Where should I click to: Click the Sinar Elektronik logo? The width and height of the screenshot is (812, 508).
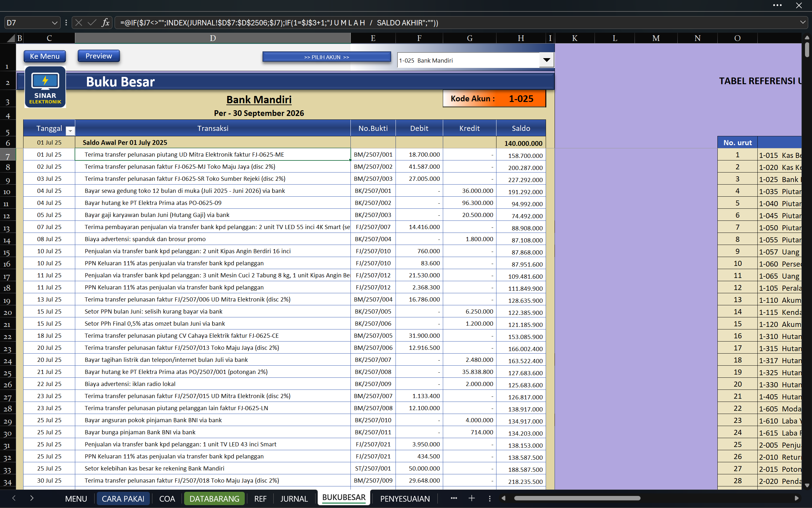pyautogui.click(x=45, y=87)
